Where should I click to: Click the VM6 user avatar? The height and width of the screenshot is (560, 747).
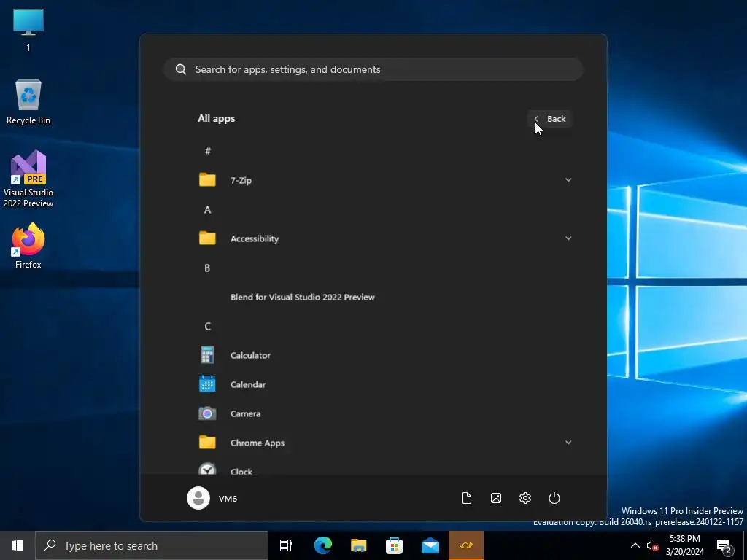[198, 498]
